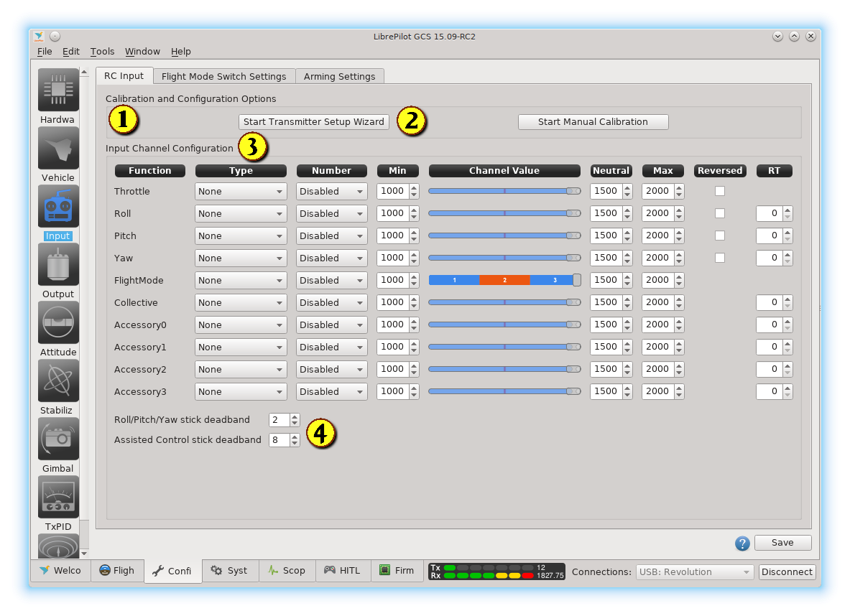Open the Accessory2 Type dropdown
Viewport: 850px width, 616px height.
click(241, 369)
